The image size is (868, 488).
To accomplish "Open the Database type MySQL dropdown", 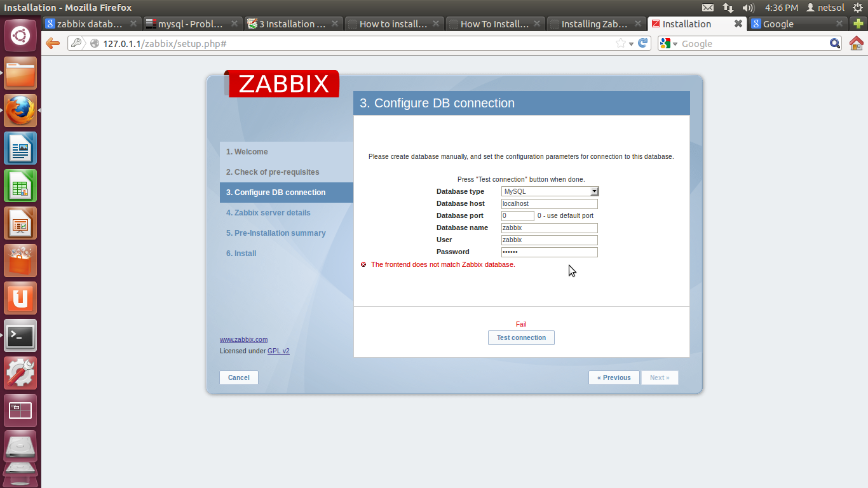I will (x=550, y=191).
